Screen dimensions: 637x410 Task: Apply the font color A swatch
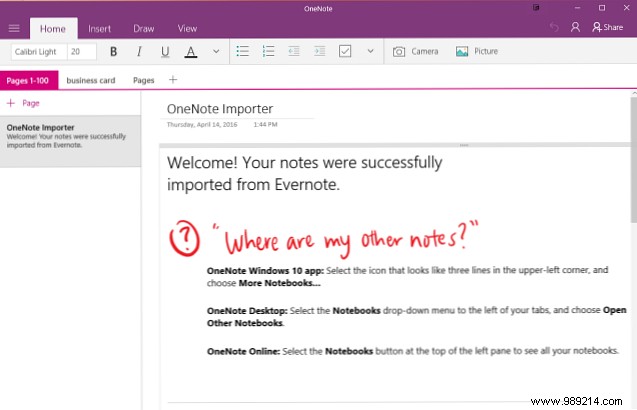(191, 52)
